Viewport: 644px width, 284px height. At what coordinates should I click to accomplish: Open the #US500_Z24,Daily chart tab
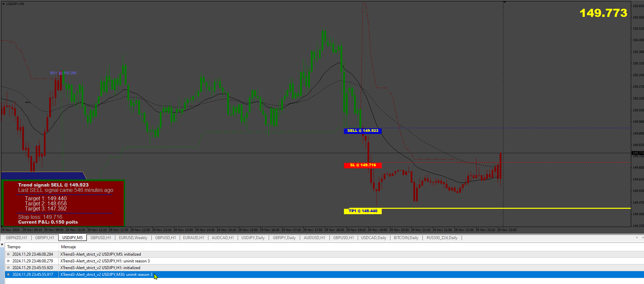coord(442,238)
